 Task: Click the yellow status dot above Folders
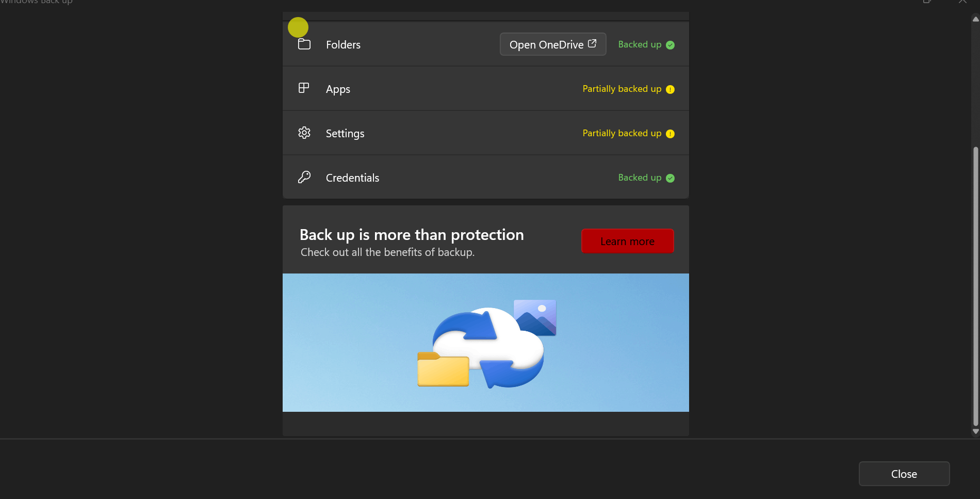[298, 27]
